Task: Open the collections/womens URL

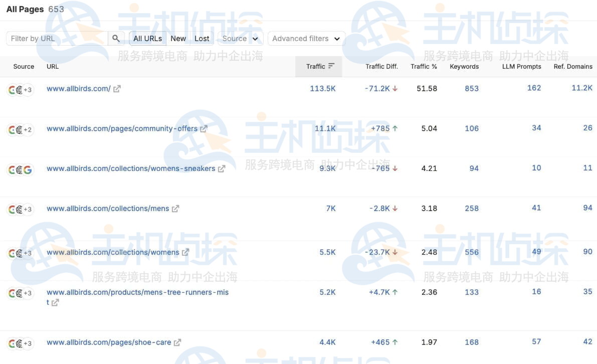Action: tap(113, 252)
